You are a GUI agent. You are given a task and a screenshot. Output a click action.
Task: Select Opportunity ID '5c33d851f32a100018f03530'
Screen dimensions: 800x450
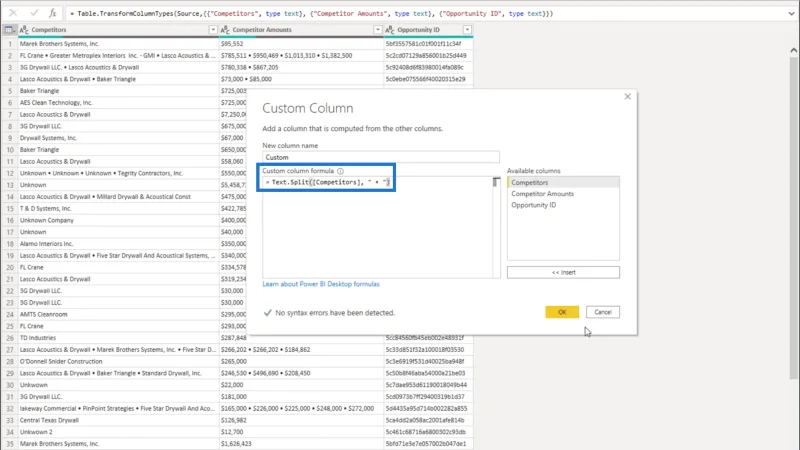pyautogui.click(x=429, y=349)
